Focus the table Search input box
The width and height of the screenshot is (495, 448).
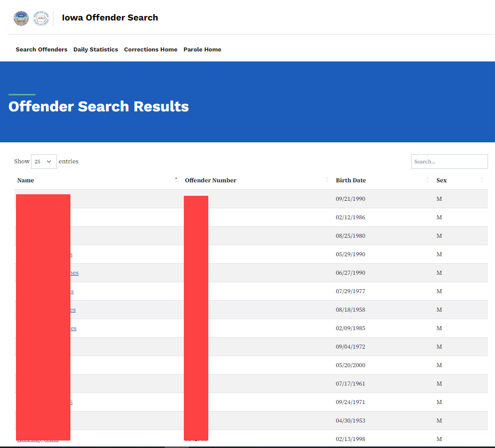(x=449, y=161)
